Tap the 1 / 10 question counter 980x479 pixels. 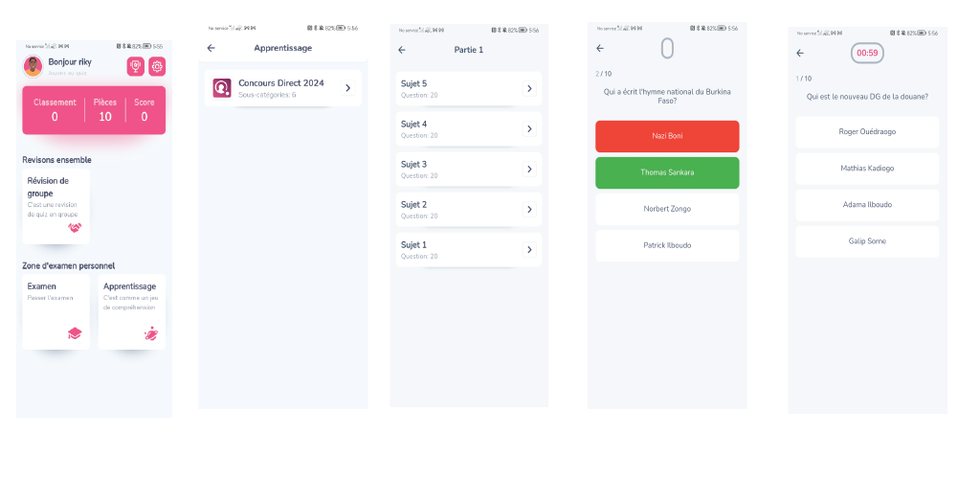804,79
